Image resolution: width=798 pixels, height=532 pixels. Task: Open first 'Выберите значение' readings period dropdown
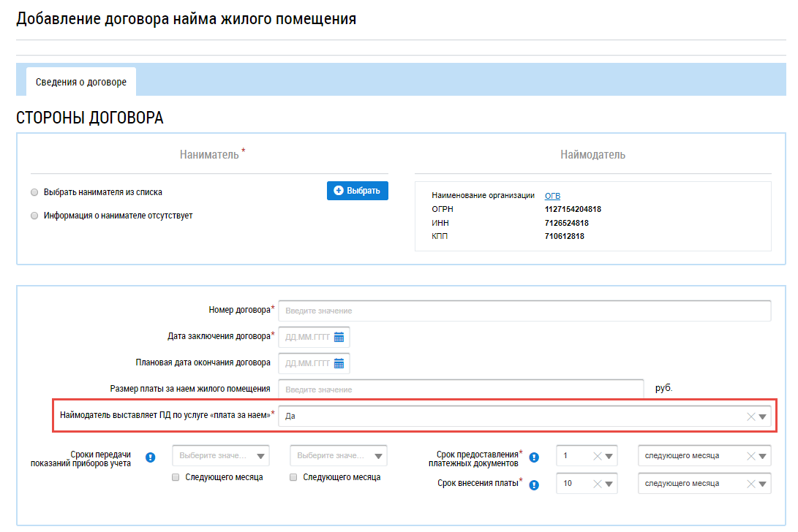click(x=220, y=456)
